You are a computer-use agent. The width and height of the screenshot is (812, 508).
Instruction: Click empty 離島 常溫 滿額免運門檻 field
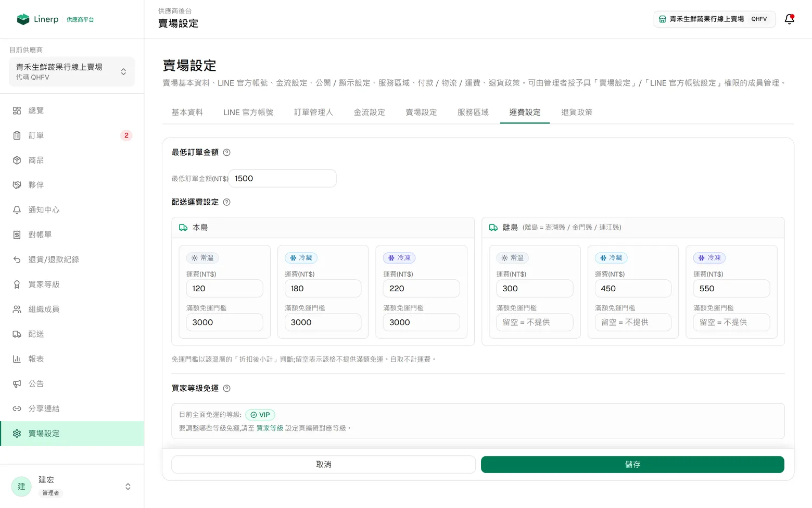[x=535, y=323]
